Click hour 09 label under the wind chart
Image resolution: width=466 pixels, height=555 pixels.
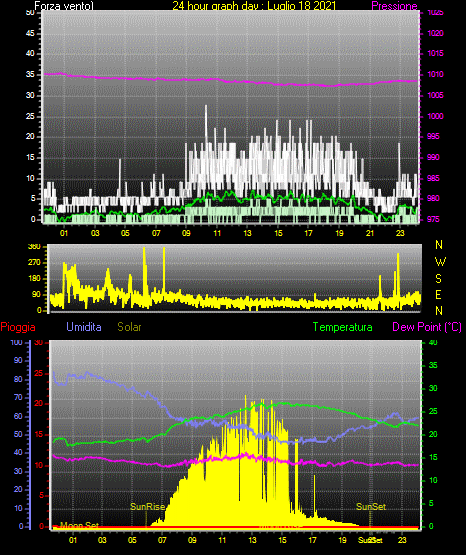pos(186,233)
